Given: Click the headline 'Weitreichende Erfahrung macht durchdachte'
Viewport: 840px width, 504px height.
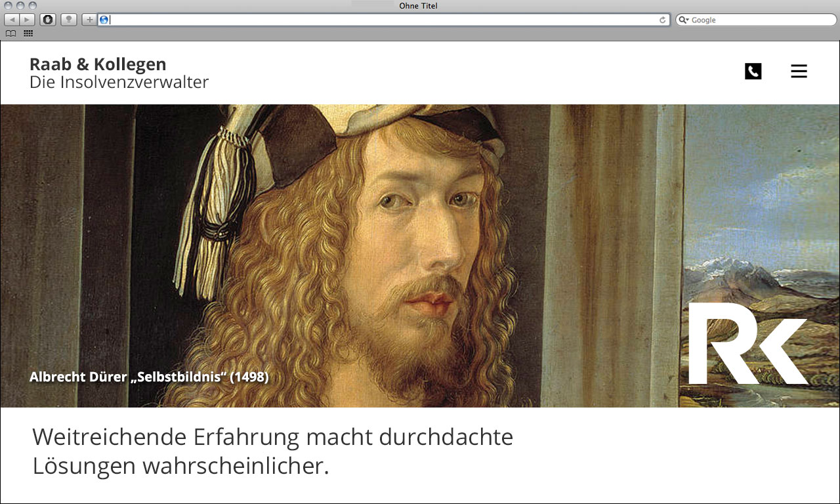Looking at the screenshot, I should [x=272, y=437].
